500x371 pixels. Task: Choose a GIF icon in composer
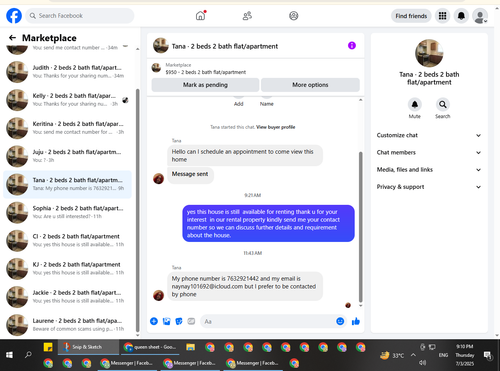[191, 321]
